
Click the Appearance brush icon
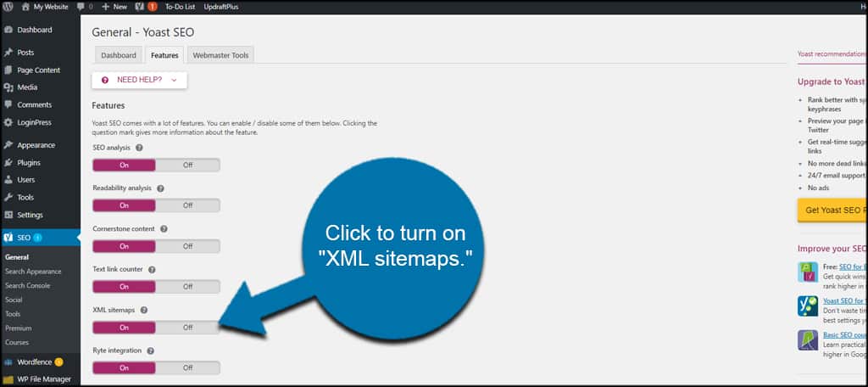coord(8,145)
